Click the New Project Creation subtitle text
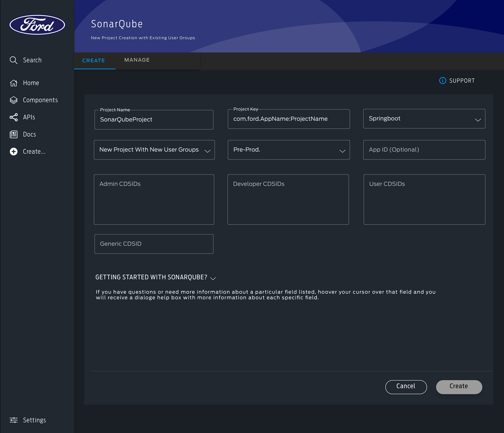Image resolution: width=504 pixels, height=433 pixels. tap(143, 38)
